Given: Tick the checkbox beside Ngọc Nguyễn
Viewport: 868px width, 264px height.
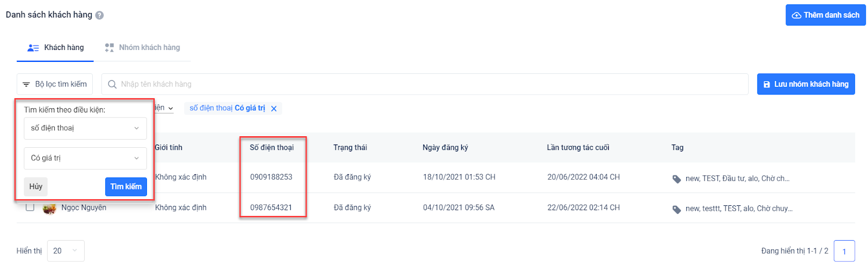Looking at the screenshot, I should pyautogui.click(x=30, y=207).
